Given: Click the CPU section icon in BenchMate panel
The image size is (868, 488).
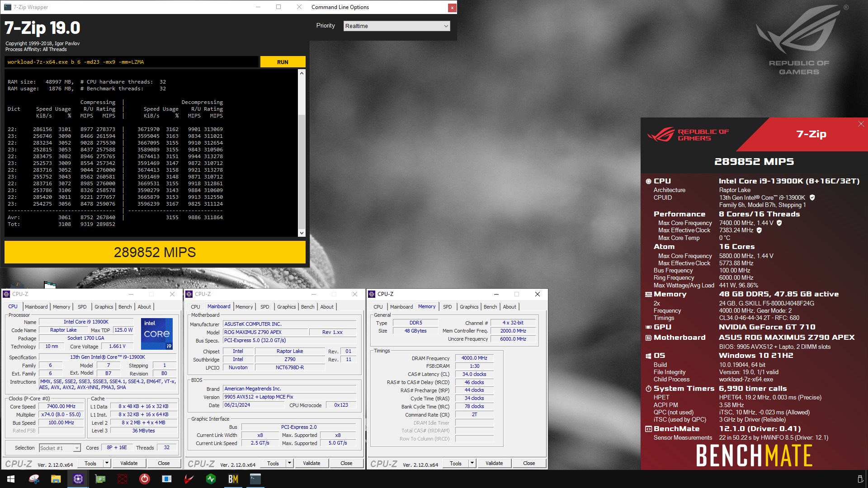Looking at the screenshot, I should point(648,181).
